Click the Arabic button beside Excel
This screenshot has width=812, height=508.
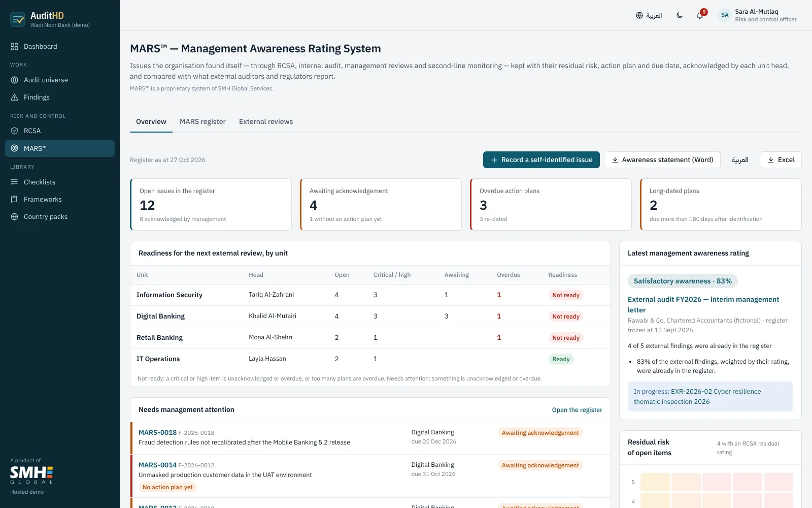(740, 160)
